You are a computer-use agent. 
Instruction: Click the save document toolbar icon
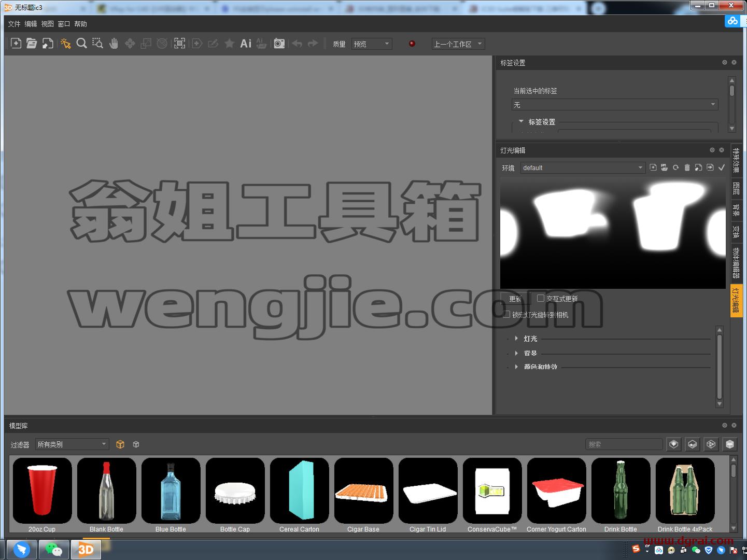(x=48, y=44)
